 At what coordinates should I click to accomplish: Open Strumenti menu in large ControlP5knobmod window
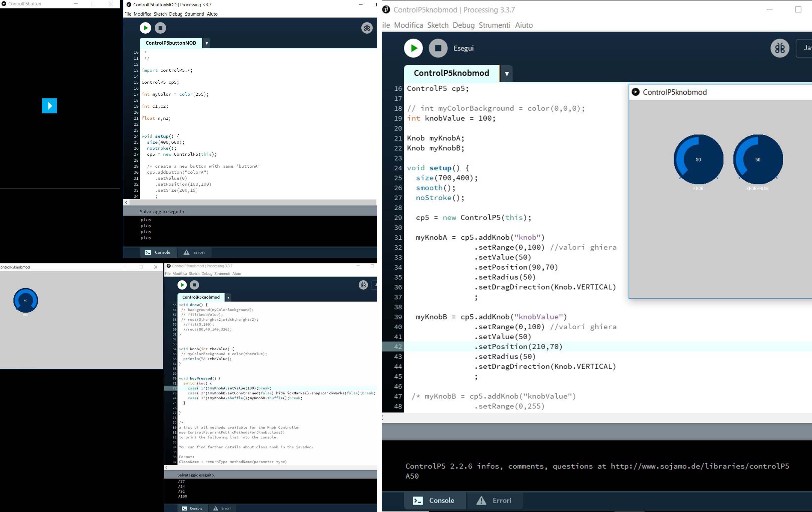click(x=494, y=25)
